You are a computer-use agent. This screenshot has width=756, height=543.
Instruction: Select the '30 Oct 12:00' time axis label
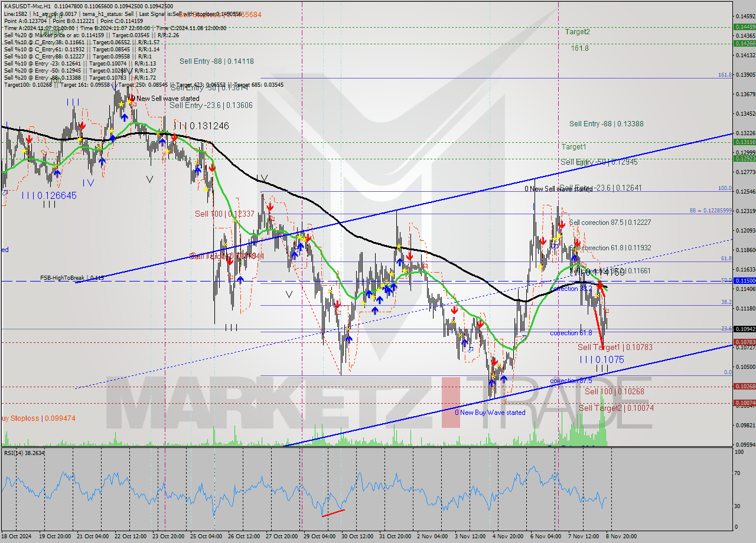click(357, 537)
